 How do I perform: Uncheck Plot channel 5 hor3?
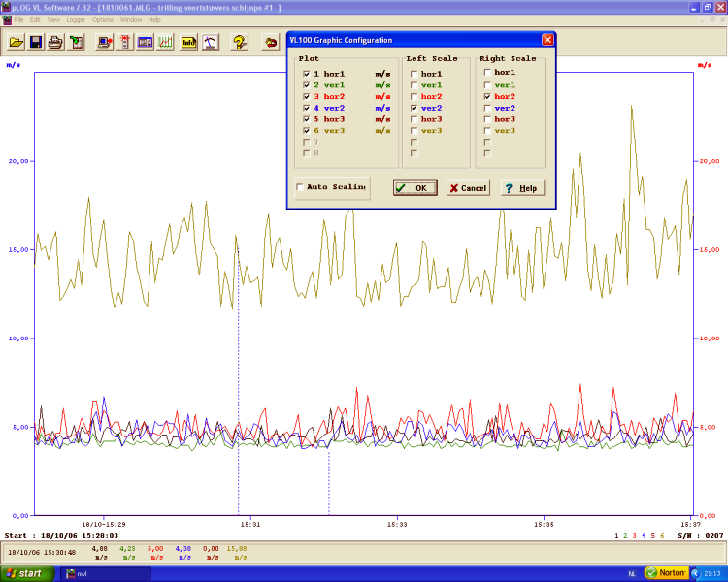coord(307,119)
